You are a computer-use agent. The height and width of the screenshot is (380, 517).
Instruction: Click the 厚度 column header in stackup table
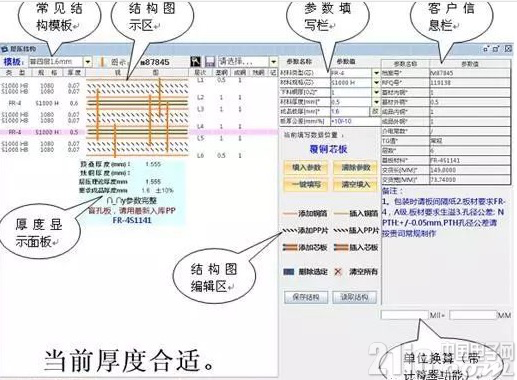(74, 72)
